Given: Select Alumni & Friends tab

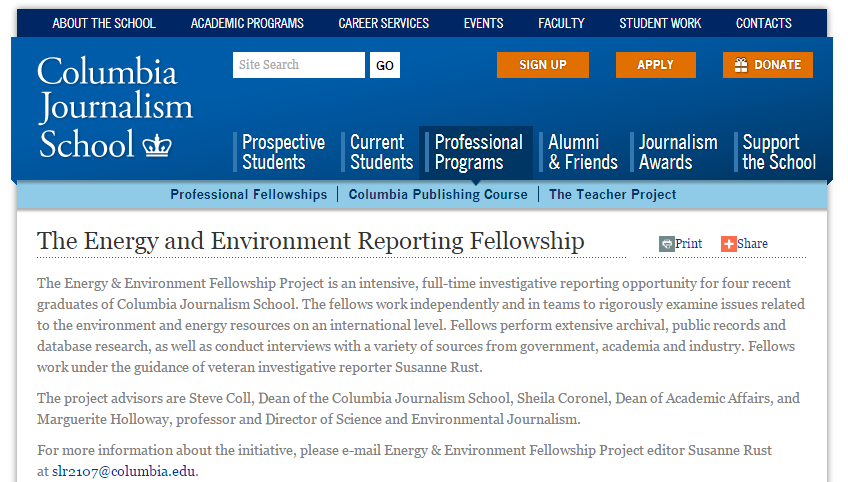Looking at the screenshot, I should (x=582, y=152).
